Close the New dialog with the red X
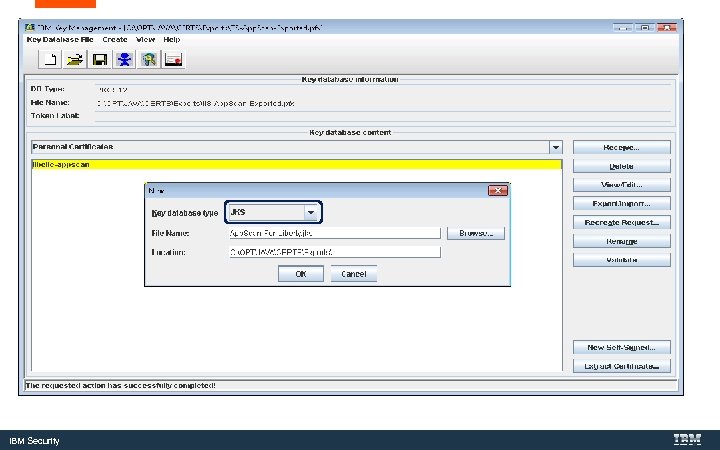Image resolution: width=720 pixels, height=450 pixels. [x=498, y=191]
